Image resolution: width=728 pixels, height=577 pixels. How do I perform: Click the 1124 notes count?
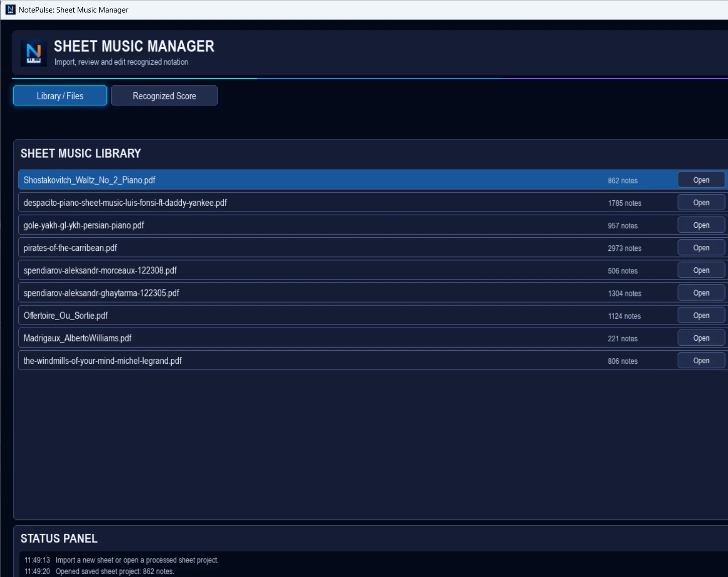pos(625,316)
